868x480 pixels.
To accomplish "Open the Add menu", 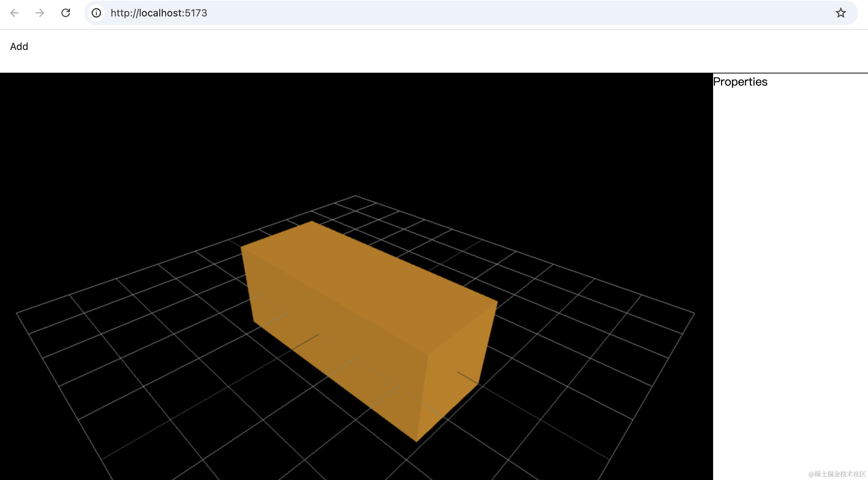I will [19, 46].
